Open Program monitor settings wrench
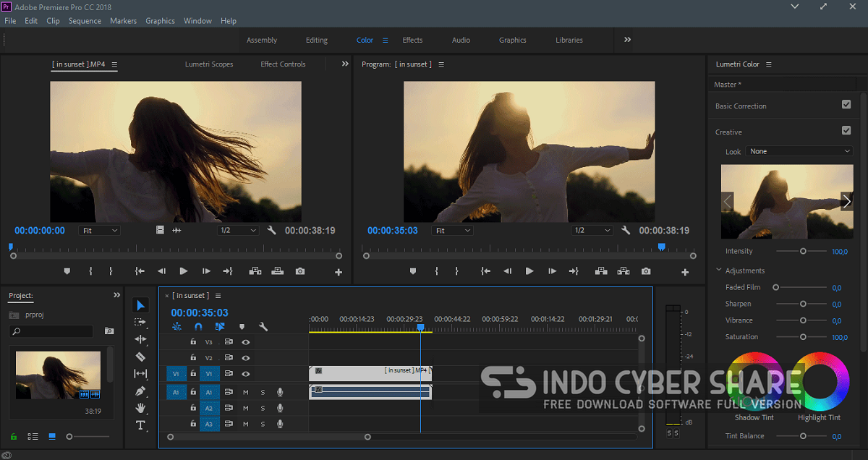 pyautogui.click(x=626, y=230)
